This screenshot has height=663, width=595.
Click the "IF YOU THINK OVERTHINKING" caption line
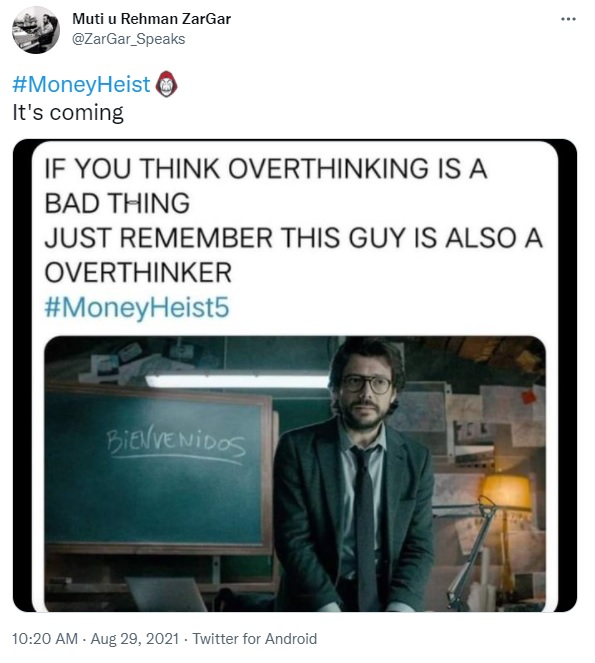click(266, 168)
